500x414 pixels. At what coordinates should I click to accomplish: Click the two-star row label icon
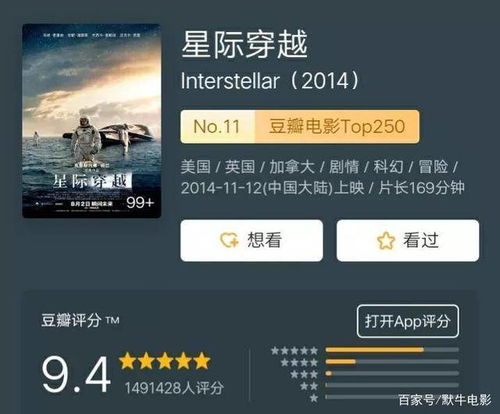[309, 386]
